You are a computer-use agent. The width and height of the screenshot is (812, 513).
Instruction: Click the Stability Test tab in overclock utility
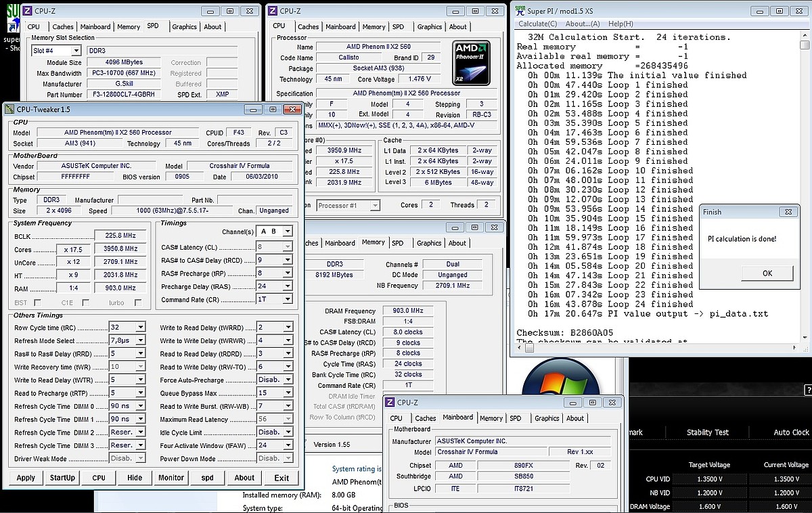pyautogui.click(x=708, y=432)
